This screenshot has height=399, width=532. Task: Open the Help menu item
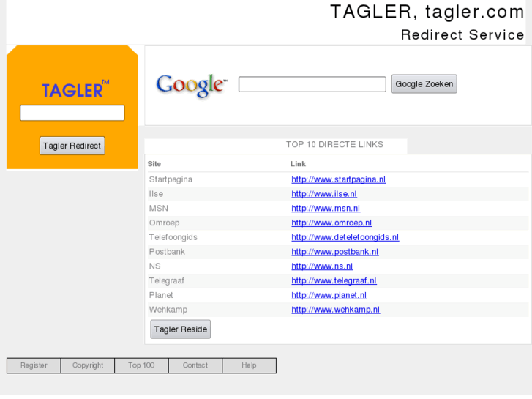click(249, 365)
